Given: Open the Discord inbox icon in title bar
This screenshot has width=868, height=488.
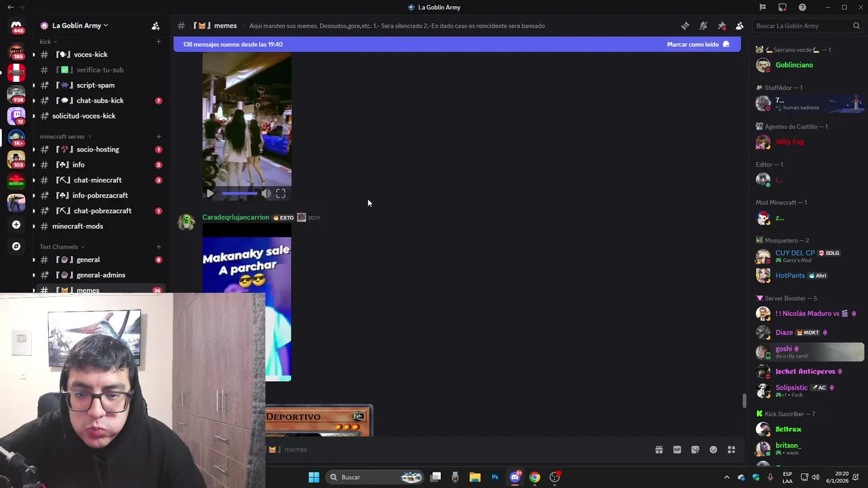Looking at the screenshot, I should (x=783, y=7).
